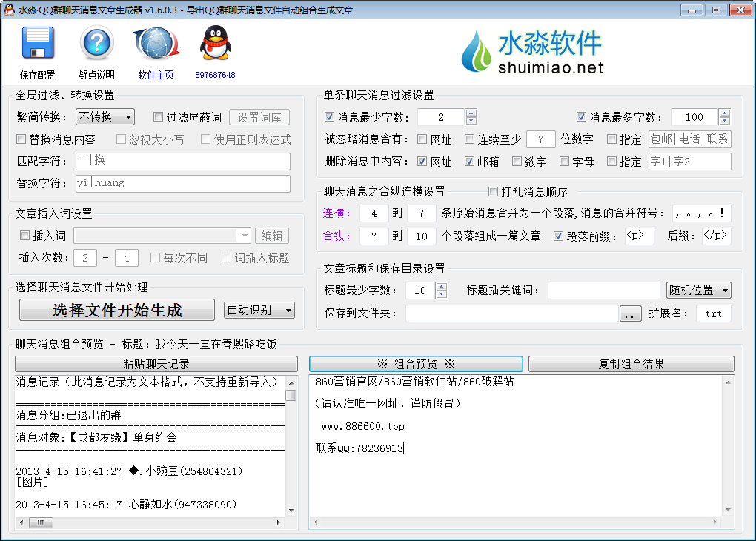The image size is (756, 541).
Task: Enable ignoring messages containing 网址
Action: click(x=422, y=139)
